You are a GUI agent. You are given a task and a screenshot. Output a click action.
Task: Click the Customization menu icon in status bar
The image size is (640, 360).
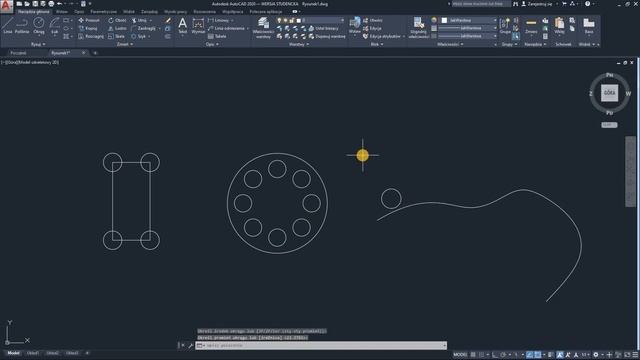635,355
